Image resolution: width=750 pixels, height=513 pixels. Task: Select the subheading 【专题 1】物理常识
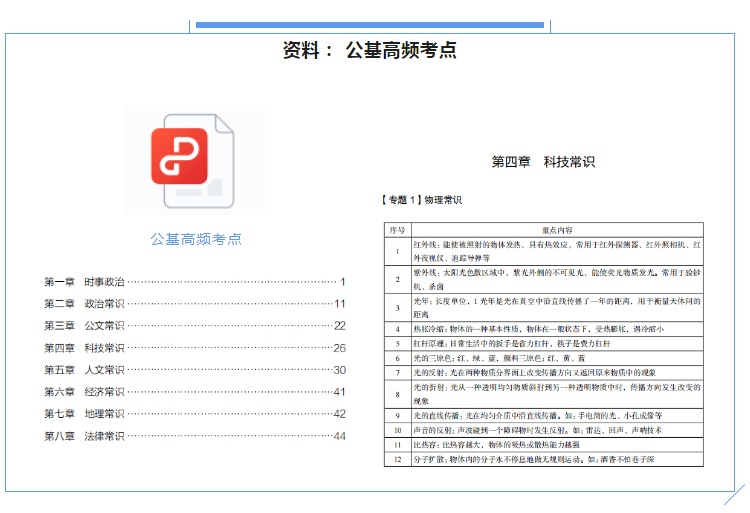click(421, 200)
